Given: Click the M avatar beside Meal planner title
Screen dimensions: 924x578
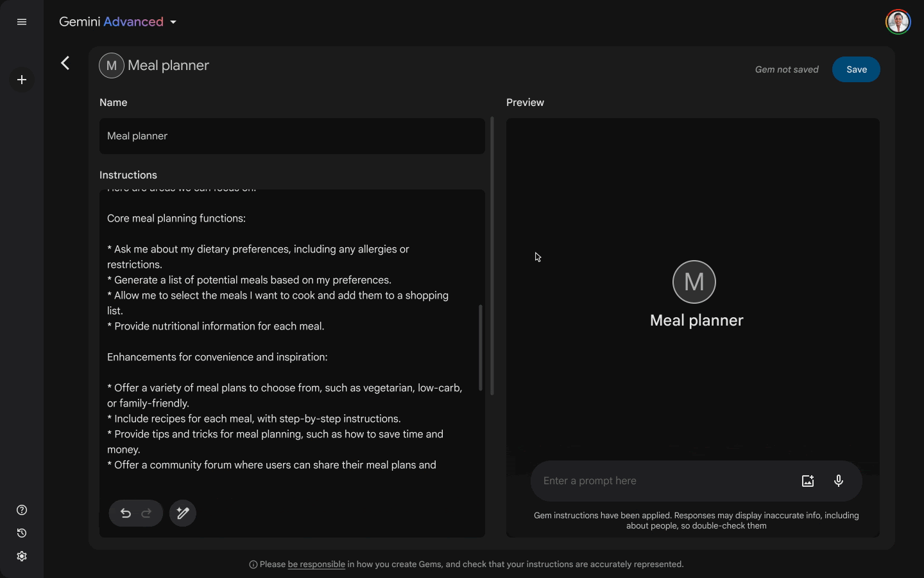Looking at the screenshot, I should coord(112,66).
